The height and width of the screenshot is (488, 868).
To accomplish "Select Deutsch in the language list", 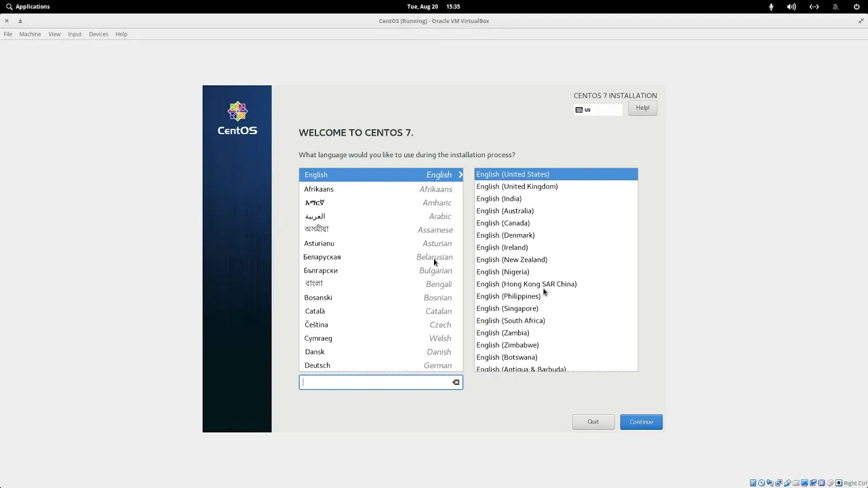I will tap(381, 365).
